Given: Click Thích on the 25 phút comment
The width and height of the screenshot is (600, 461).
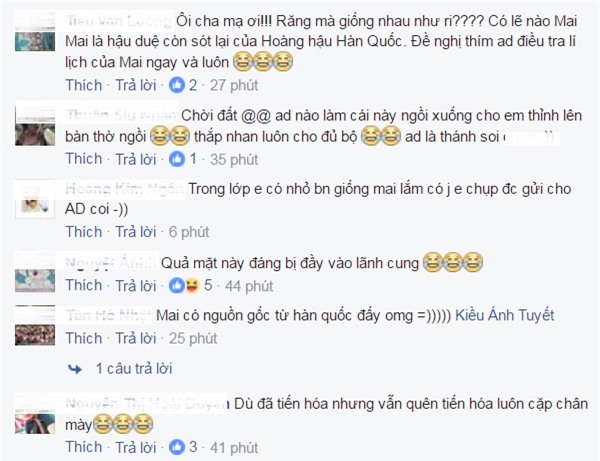Looking at the screenshot, I should 84,338.
